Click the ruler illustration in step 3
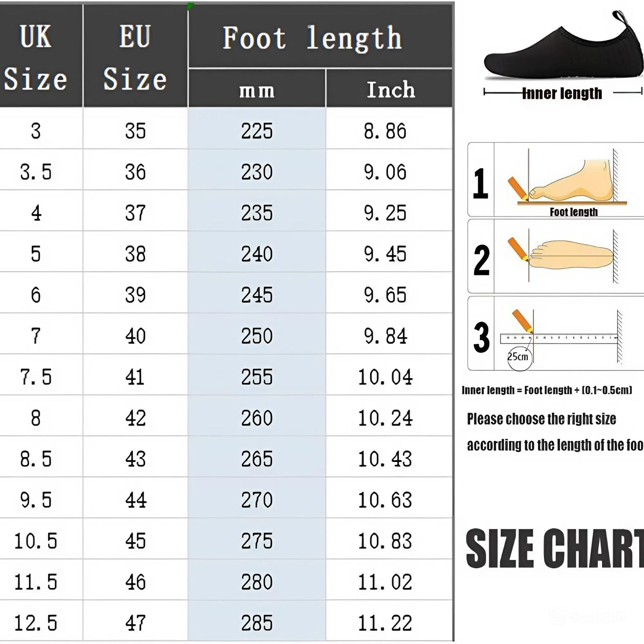 click(x=559, y=338)
